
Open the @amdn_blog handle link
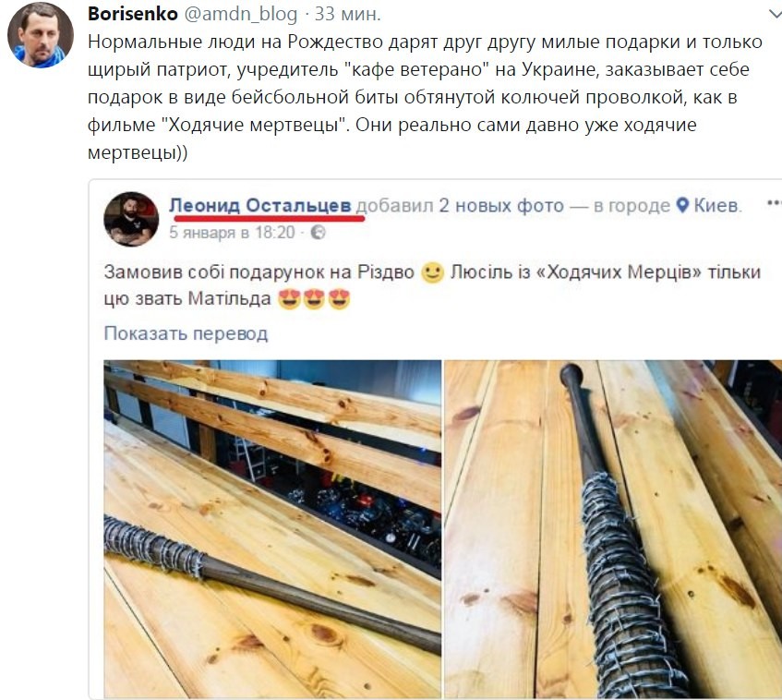[241, 15]
